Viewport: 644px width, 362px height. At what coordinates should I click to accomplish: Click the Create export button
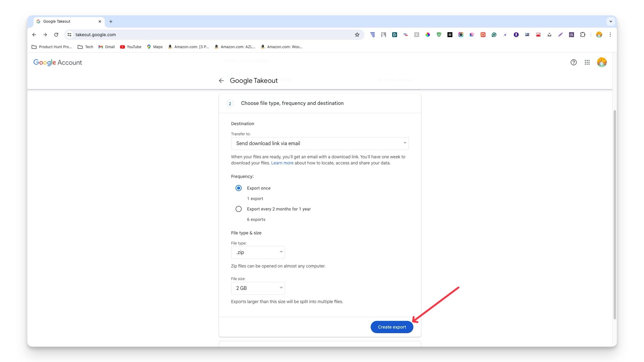[x=392, y=327]
